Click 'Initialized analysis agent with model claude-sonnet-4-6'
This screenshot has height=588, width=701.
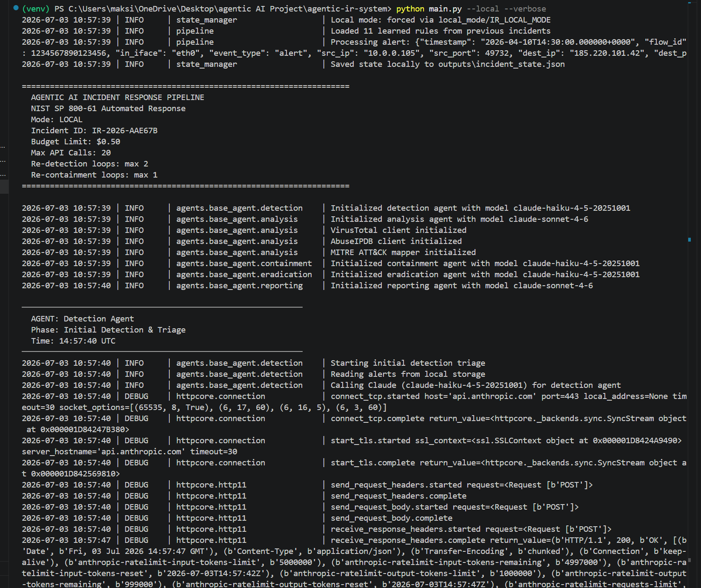(x=459, y=219)
